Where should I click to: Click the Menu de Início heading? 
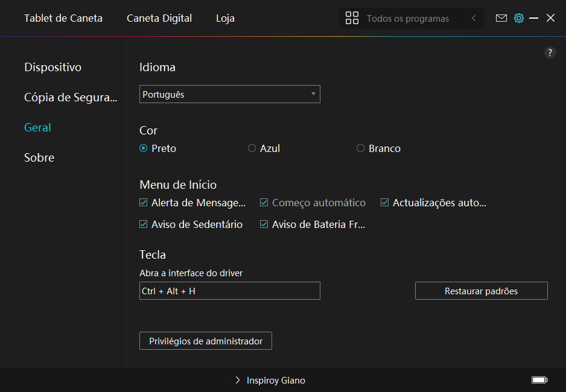pyautogui.click(x=178, y=185)
